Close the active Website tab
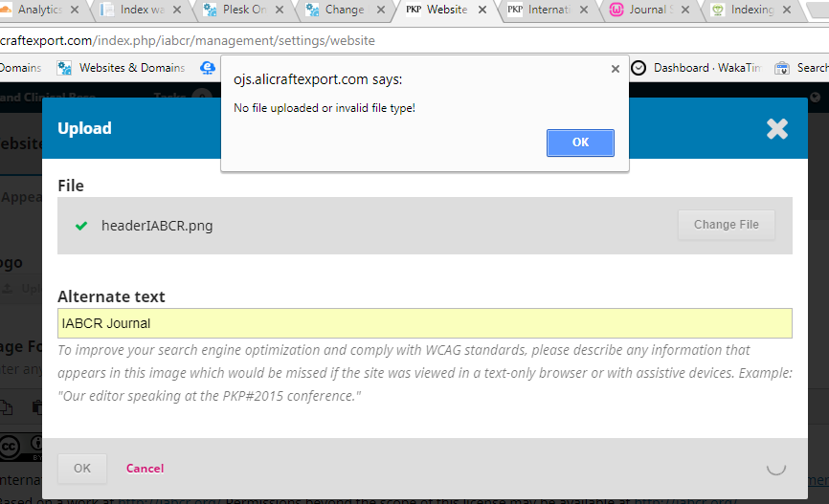This screenshot has width=829, height=504. 483,11
